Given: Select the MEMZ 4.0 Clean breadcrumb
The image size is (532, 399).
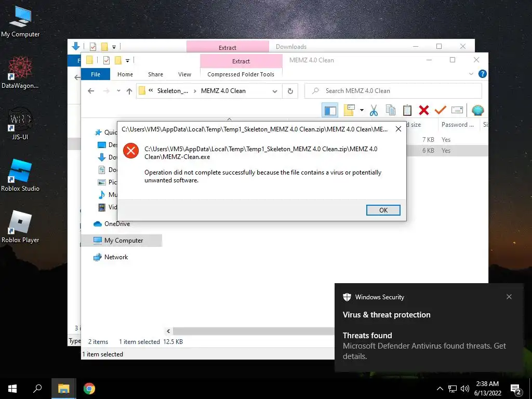Looking at the screenshot, I should 223,91.
